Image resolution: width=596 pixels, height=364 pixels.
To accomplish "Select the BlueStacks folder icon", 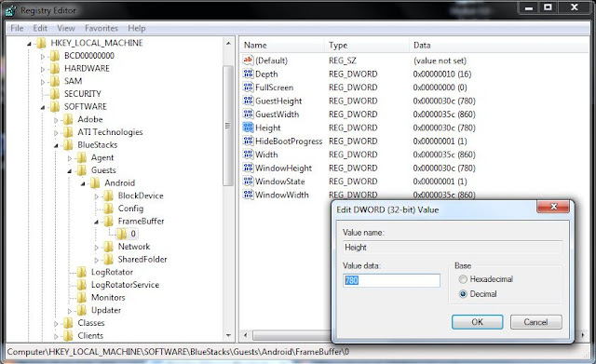I will [x=68, y=145].
